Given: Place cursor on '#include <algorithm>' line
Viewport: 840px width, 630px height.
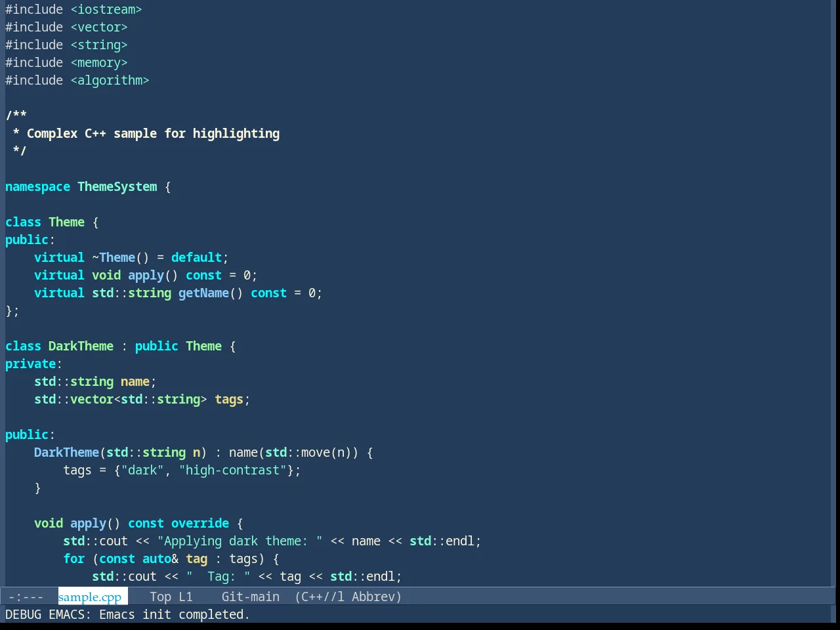Looking at the screenshot, I should (77, 81).
